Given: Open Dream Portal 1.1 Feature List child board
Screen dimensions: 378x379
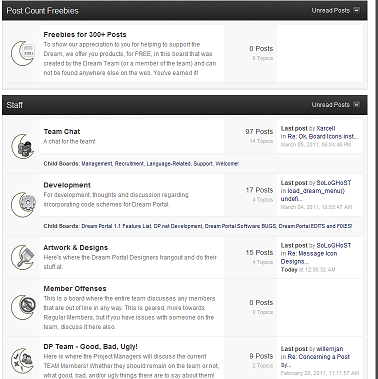Looking at the screenshot, I should pyautogui.click(x=116, y=226).
